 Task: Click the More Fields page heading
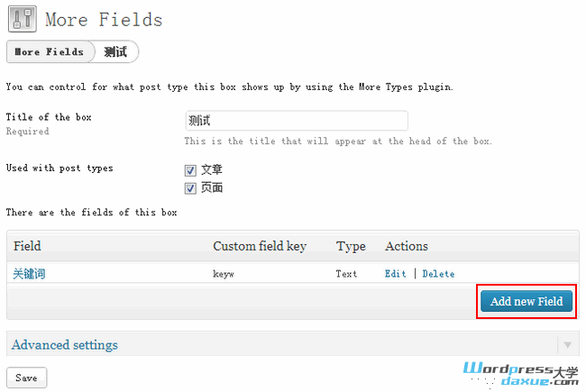104,20
